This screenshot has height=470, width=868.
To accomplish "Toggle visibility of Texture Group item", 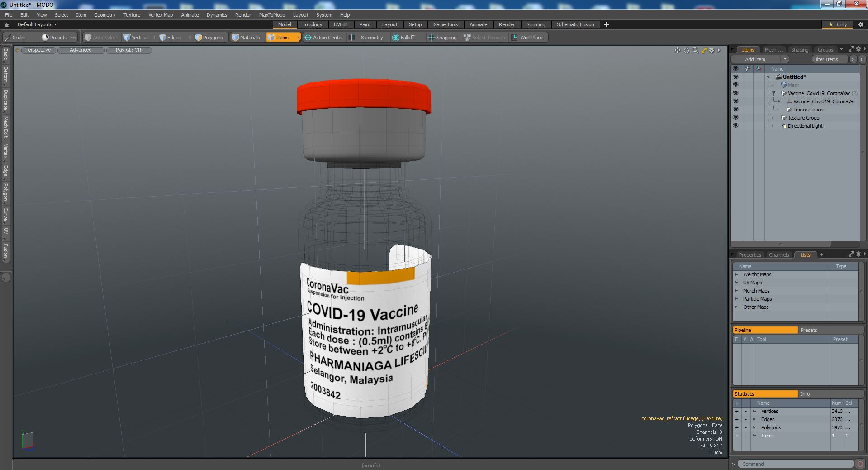I will coord(735,118).
